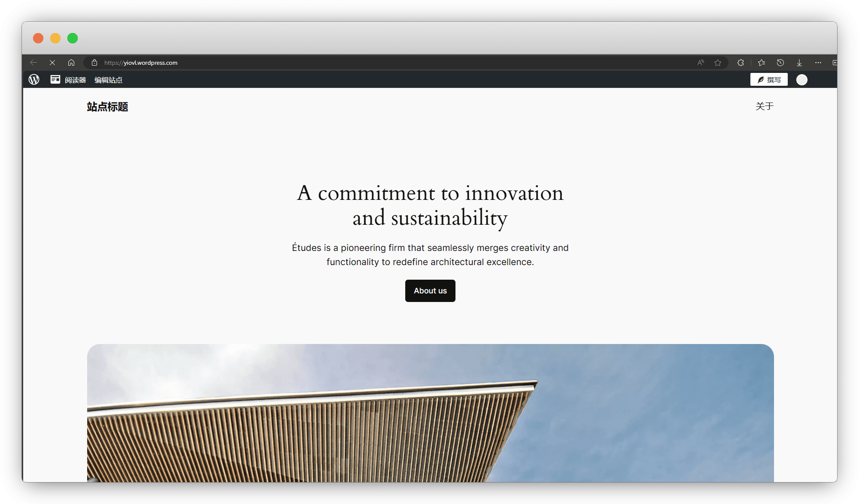Click the sidebar toggle icon at far right
Image resolution: width=859 pixels, height=504 pixels.
coord(834,63)
